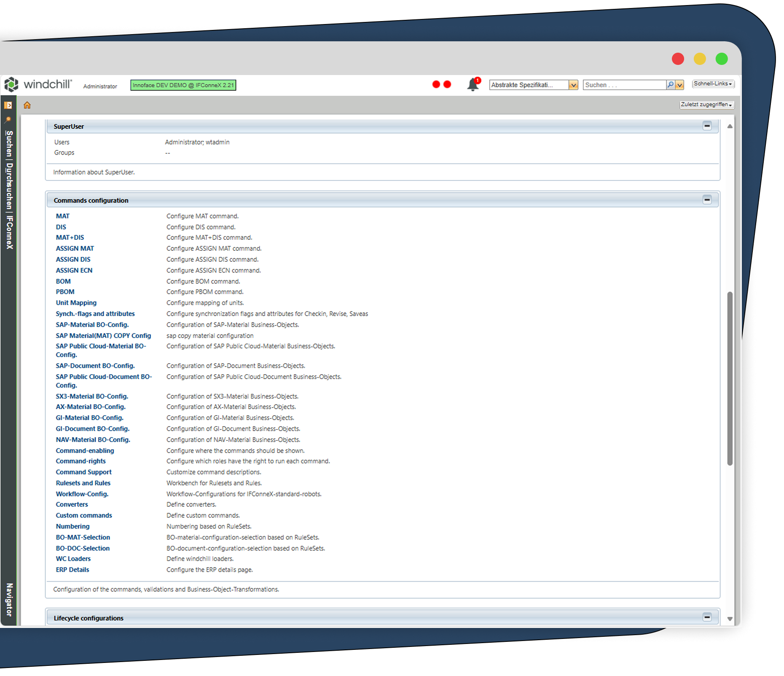Open the Suchen sidebar tab
This screenshot has width=784, height=676.
(x=9, y=143)
